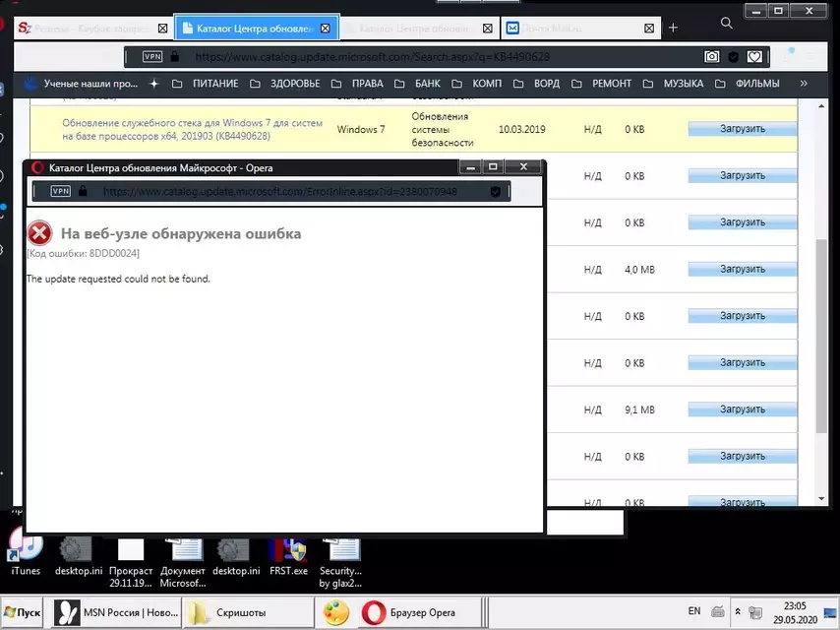
Task: Select the Документ Microsof... desktop file
Action: (183, 563)
